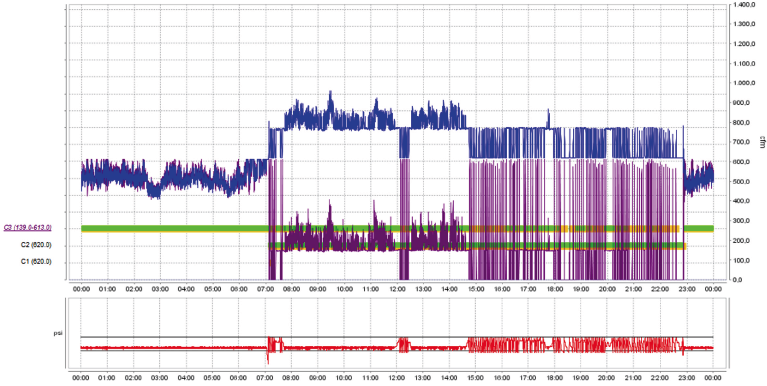Click the 1.400,0 value on the flow axis
767x386 pixels.
pos(743,4)
